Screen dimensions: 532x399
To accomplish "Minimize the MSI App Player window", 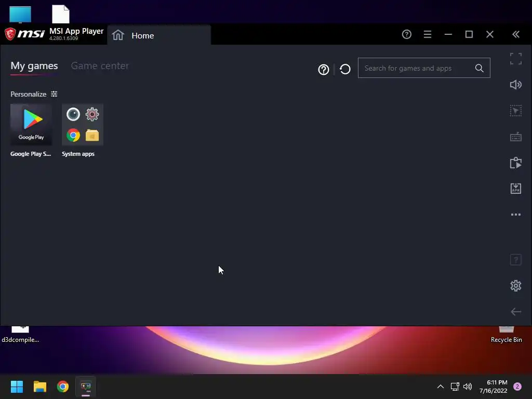I will pyautogui.click(x=448, y=34).
